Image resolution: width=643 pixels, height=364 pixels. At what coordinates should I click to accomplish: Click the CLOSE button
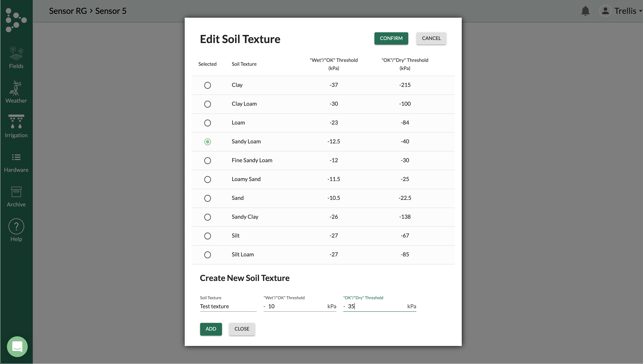[242, 329]
